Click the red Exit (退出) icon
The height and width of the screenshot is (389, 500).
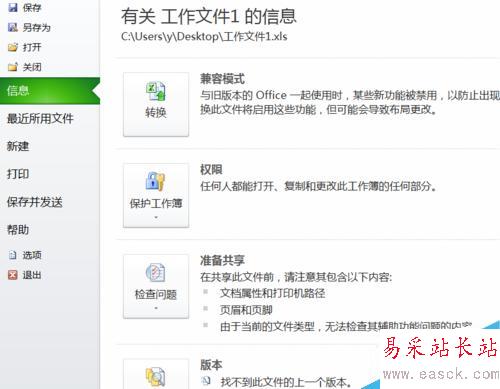13,275
